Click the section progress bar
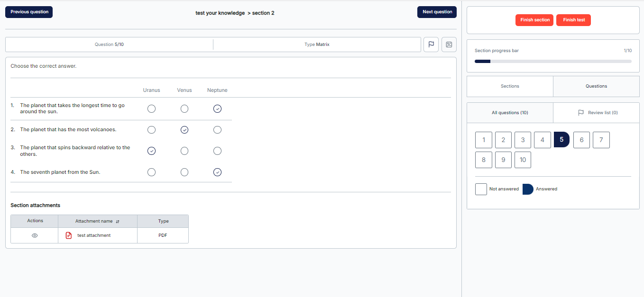This screenshot has height=297, width=644. tap(553, 61)
